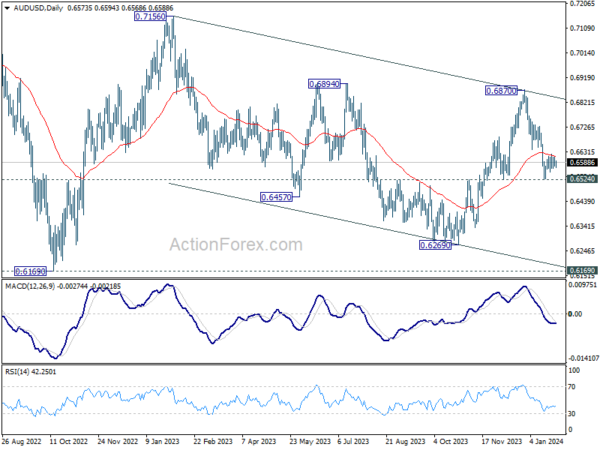Click the 0.64390 price axis value
The image size is (600, 450).
(582, 201)
